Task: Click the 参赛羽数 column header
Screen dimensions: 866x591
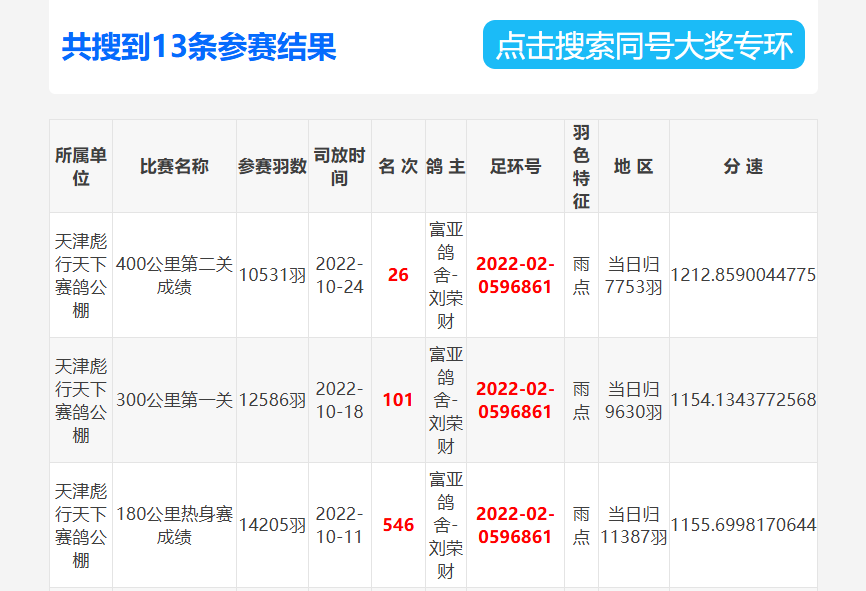Action: (272, 167)
